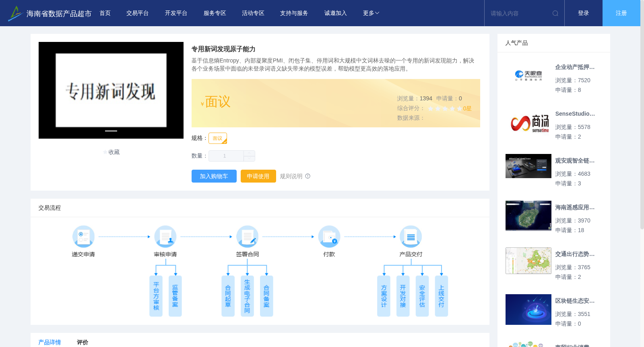Click the Hainan data supermarket logo icon
Image resolution: width=644 pixels, height=347 pixels.
tap(15, 13)
